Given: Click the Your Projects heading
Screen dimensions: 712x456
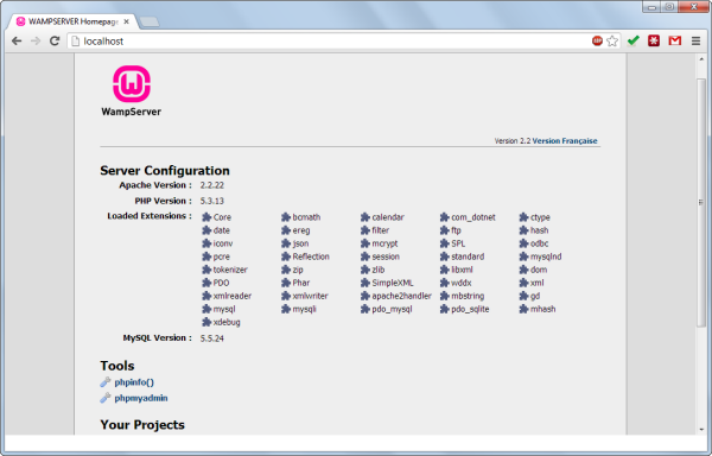Looking at the screenshot, I should coord(142,425).
